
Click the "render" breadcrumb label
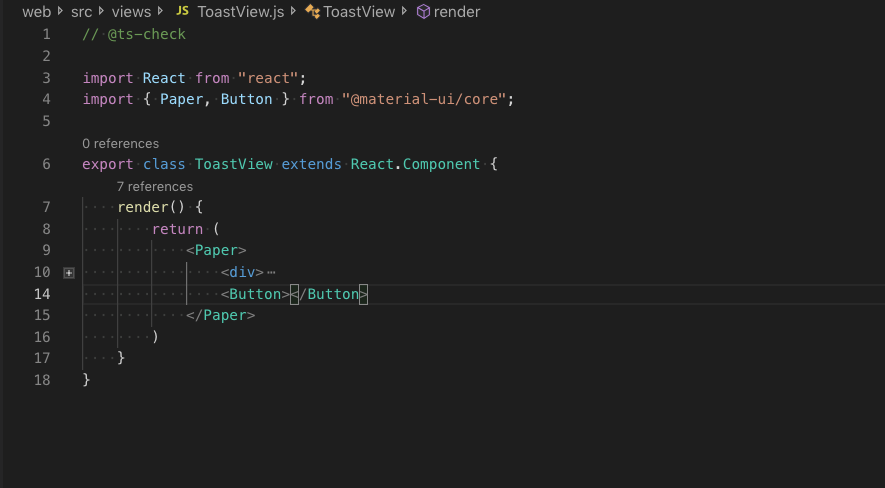[x=457, y=12]
